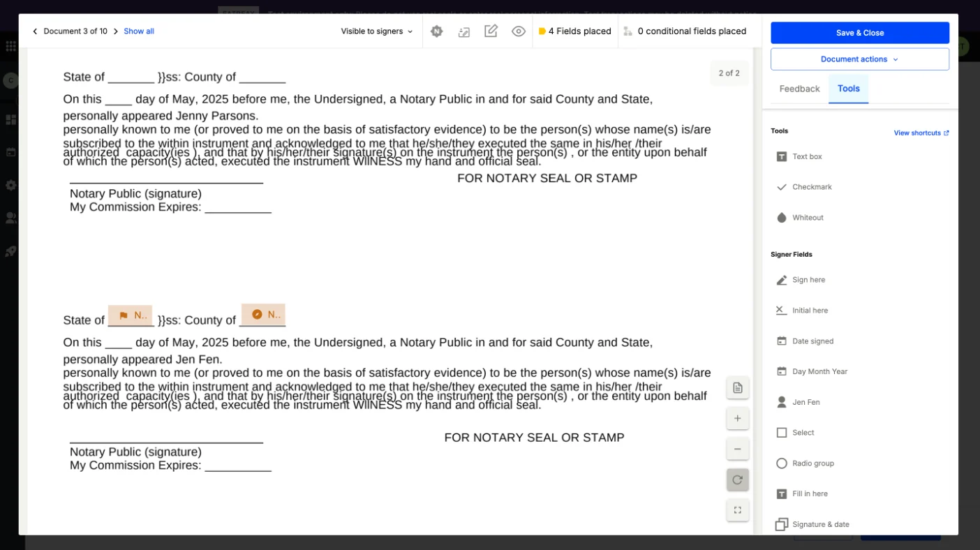This screenshot has height=550, width=980.
Task: Click the personally appeared Jen Fen text
Action: click(x=142, y=360)
